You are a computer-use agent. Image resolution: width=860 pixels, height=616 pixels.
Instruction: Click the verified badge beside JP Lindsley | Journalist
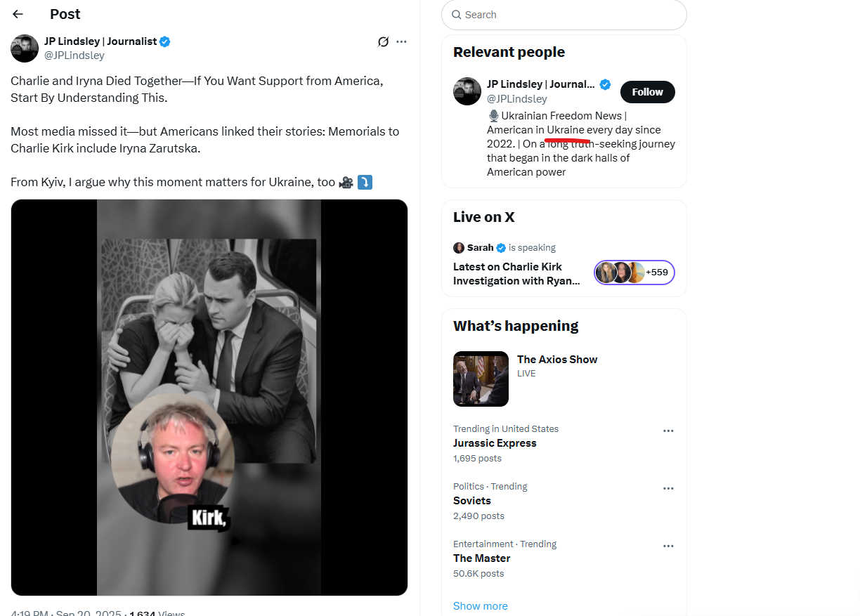click(165, 41)
